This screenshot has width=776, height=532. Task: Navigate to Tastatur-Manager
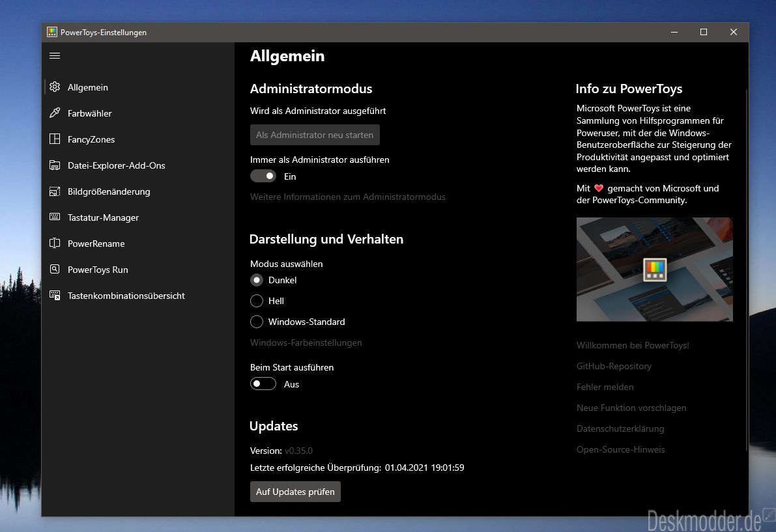139,217
